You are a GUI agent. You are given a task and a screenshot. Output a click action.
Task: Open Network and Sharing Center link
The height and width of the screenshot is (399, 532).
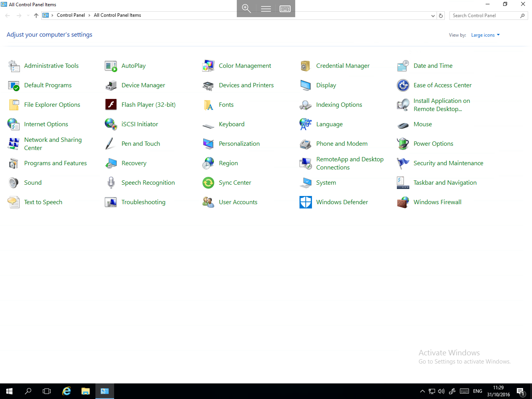click(x=53, y=144)
